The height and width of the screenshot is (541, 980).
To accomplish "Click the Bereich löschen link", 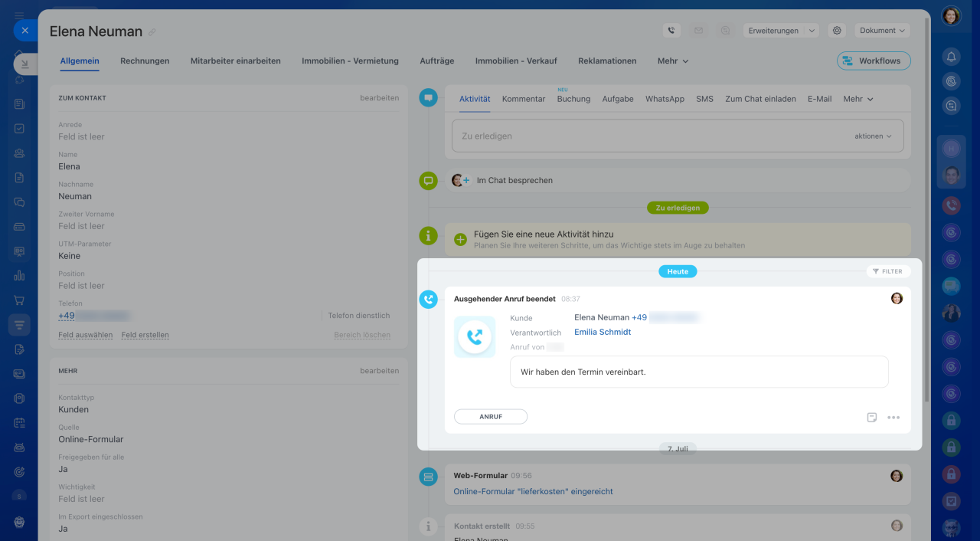I will [362, 335].
